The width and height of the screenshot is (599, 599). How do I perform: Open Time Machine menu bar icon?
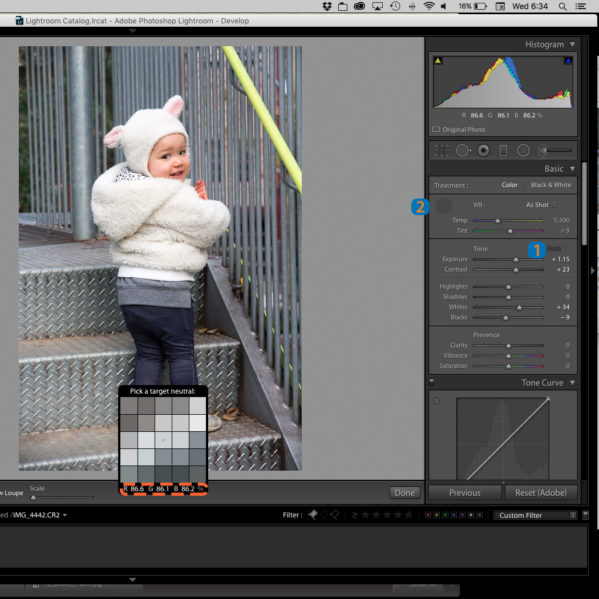395,6
